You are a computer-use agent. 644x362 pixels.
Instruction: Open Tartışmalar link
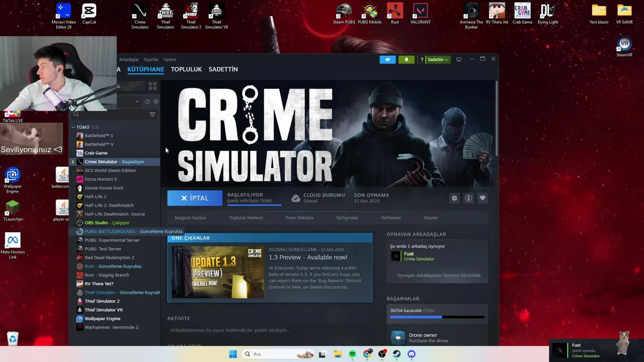point(347,218)
